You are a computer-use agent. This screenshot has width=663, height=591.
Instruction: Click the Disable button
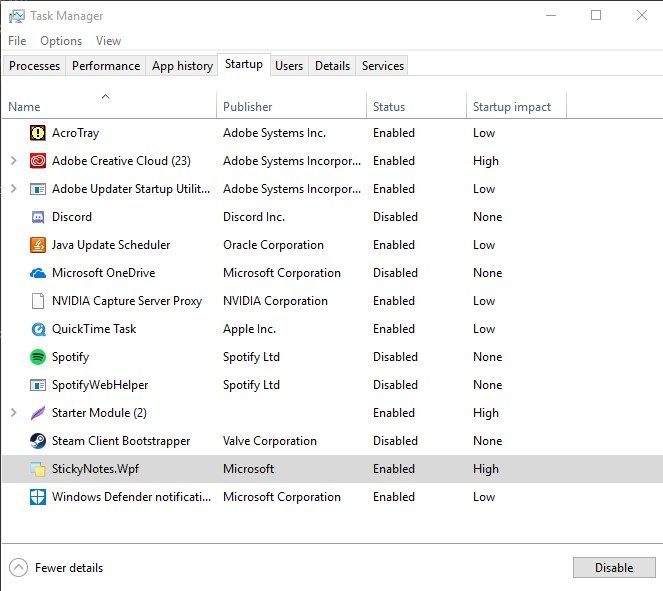click(x=614, y=567)
